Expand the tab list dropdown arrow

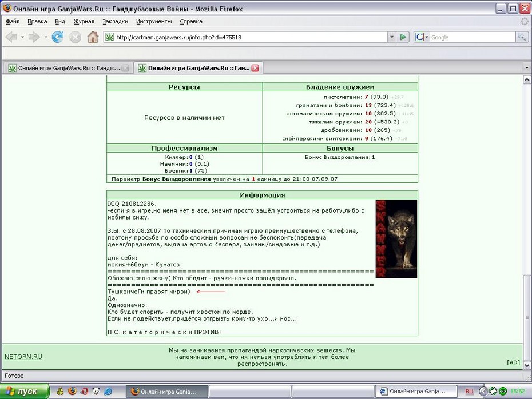coord(527,68)
